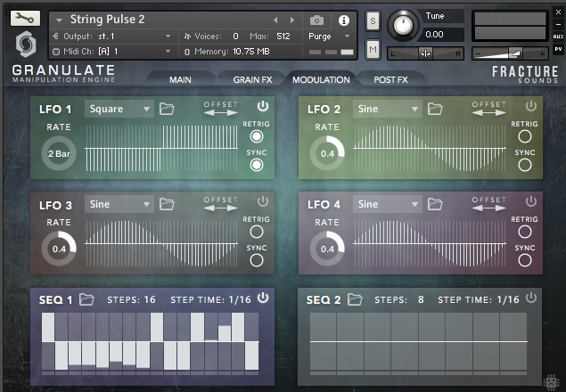Open the instrument info icon
This screenshot has width=566, height=392.
[x=344, y=20]
